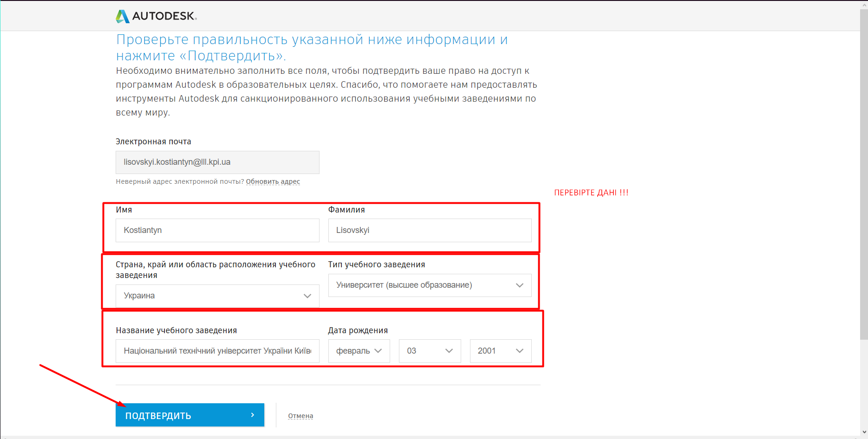868x439 pixels.
Task: Open the country dropdown showing Украина
Action: point(217,296)
